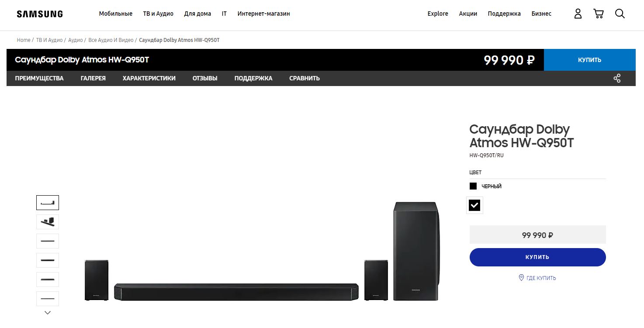Click the search magnifier icon
644x328 pixels.
pos(620,14)
